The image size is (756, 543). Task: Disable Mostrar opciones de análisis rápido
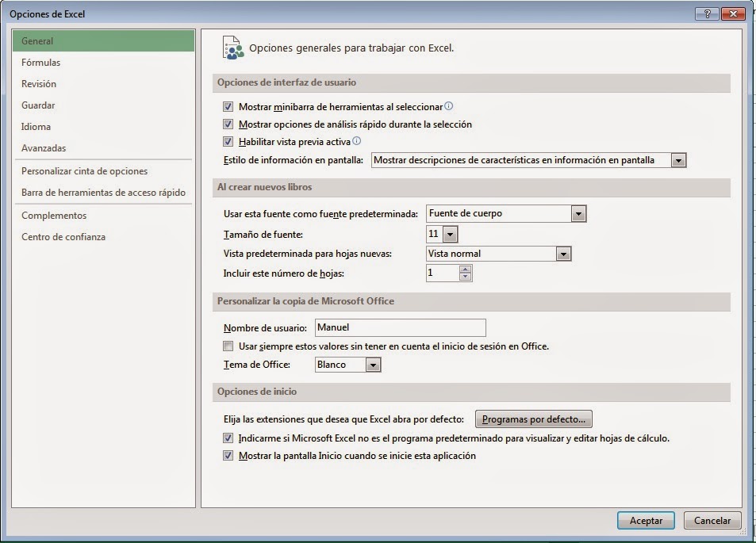click(228, 124)
